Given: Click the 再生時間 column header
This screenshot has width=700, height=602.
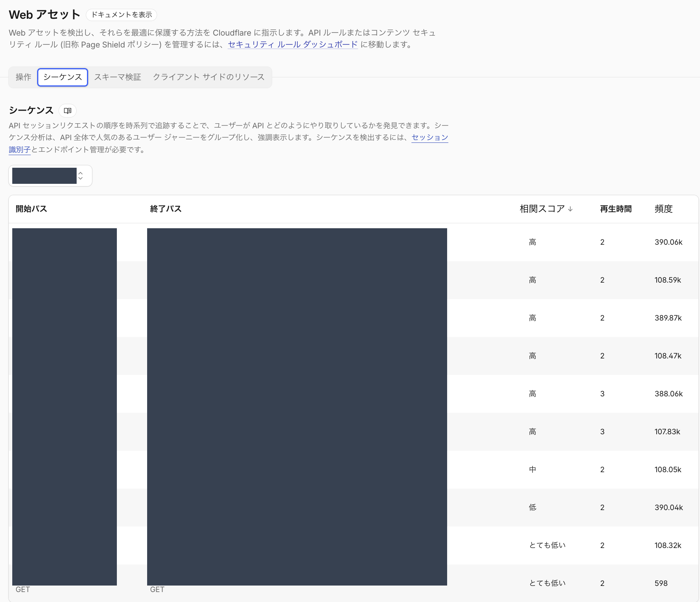Looking at the screenshot, I should point(616,209).
